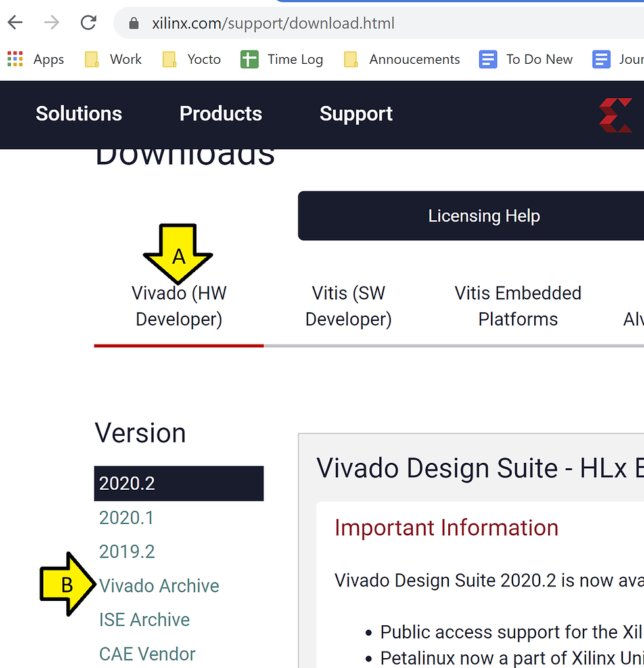Select version 2020.2 in the list
Image resolution: width=644 pixels, height=668 pixels.
(x=179, y=483)
